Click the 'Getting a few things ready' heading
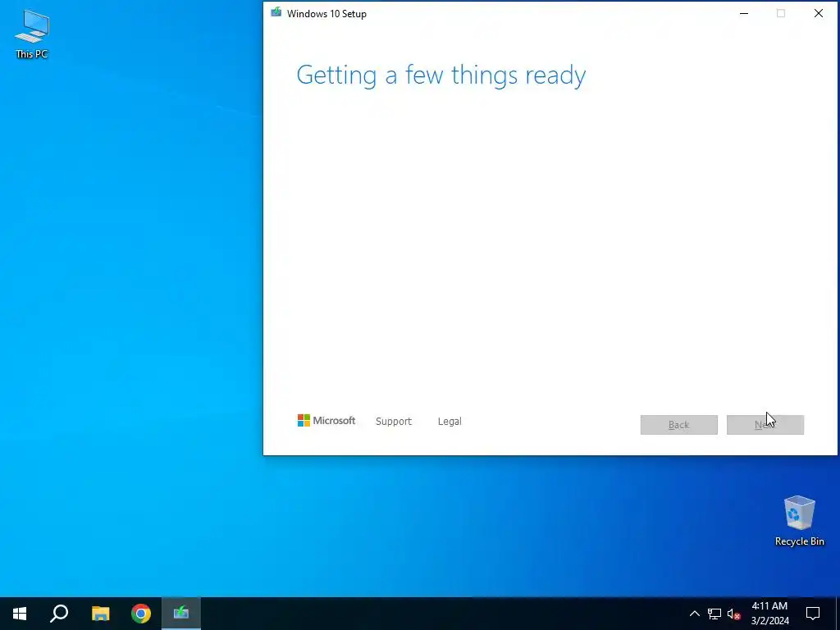This screenshot has width=840, height=630. coord(441,75)
